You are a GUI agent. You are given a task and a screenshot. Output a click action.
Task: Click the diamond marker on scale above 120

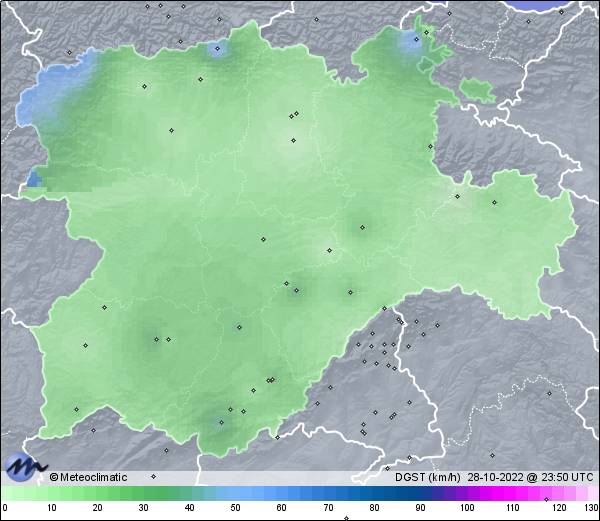546,500
